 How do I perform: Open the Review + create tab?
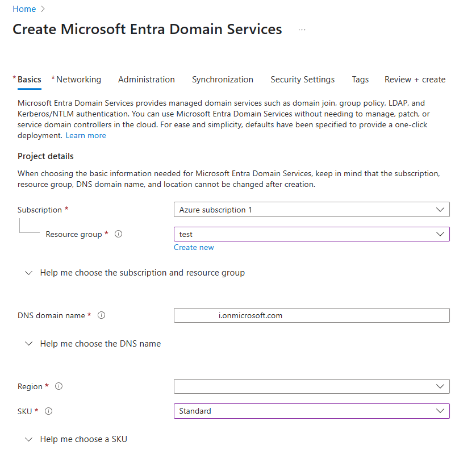[x=415, y=80]
